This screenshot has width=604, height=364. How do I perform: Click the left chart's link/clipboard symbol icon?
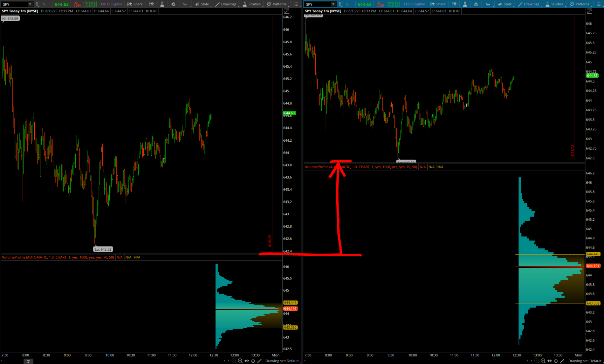(37, 4)
